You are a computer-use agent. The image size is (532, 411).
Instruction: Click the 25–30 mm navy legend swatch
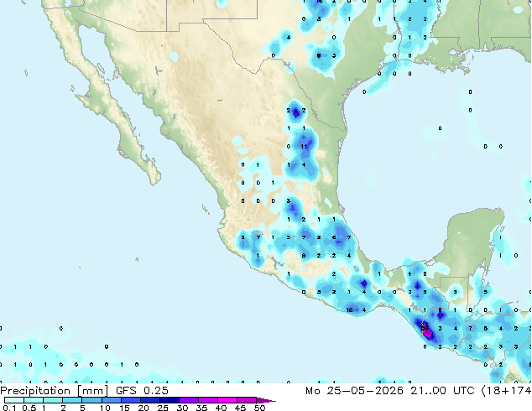(x=169, y=400)
